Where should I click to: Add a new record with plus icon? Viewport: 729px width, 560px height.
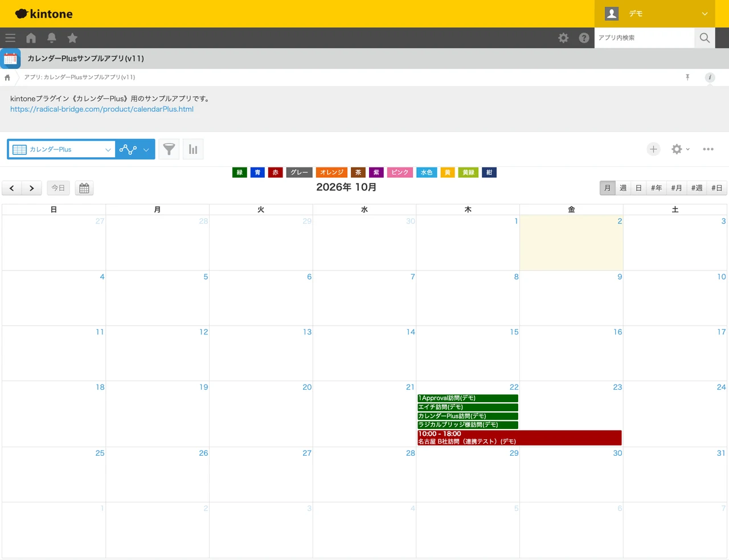coord(653,149)
